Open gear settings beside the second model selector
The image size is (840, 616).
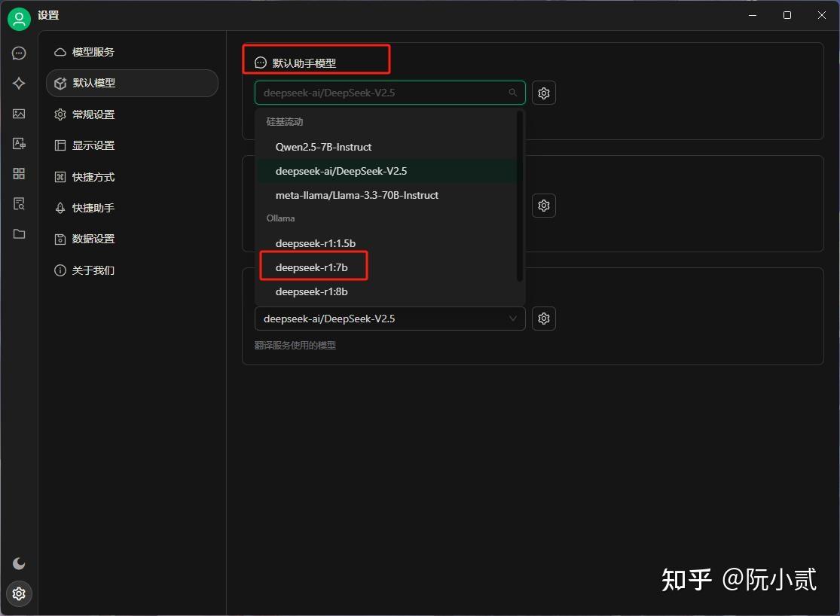[544, 206]
